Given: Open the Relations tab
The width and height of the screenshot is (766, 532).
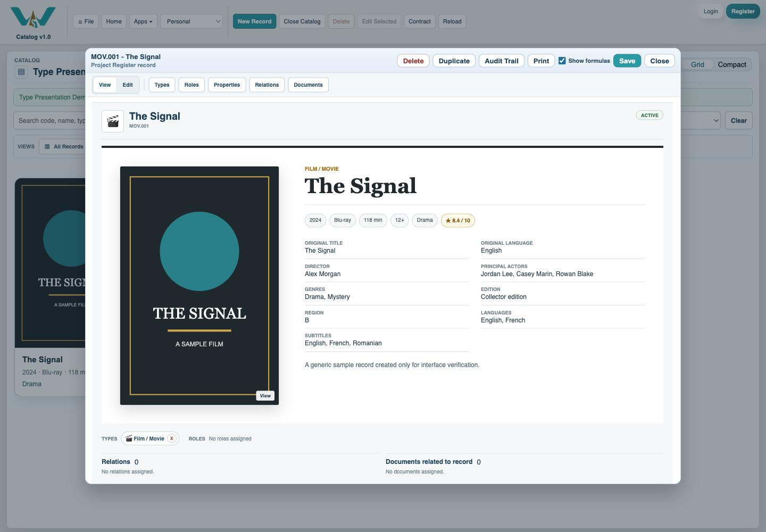Looking at the screenshot, I should (x=267, y=85).
